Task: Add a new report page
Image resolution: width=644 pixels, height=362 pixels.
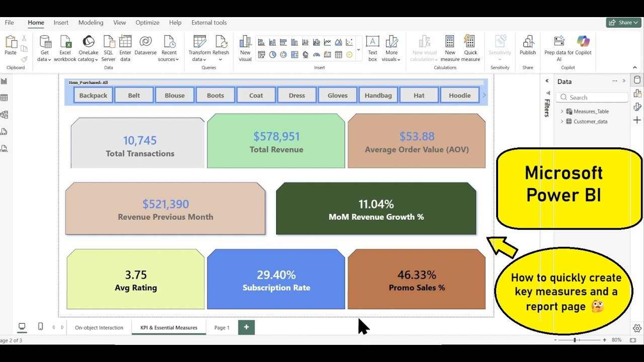Action: point(247,327)
